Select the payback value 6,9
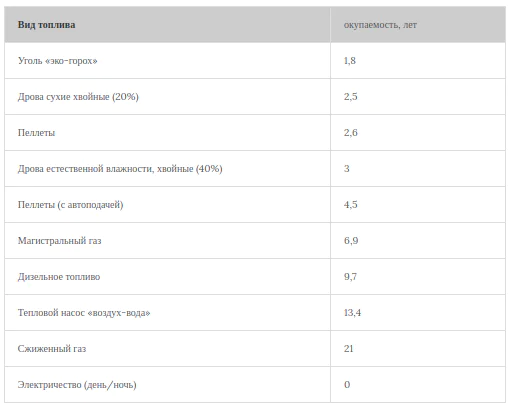This screenshot has height=414, width=512. (351, 241)
